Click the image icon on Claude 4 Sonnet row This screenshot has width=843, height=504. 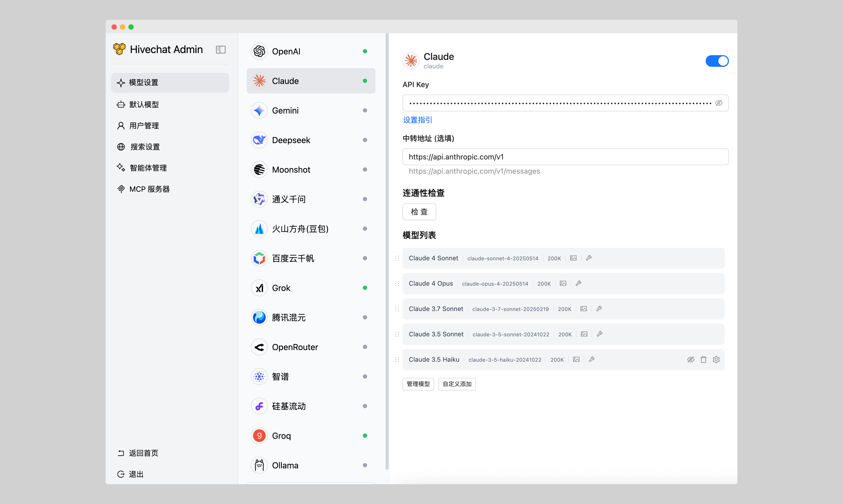573,258
